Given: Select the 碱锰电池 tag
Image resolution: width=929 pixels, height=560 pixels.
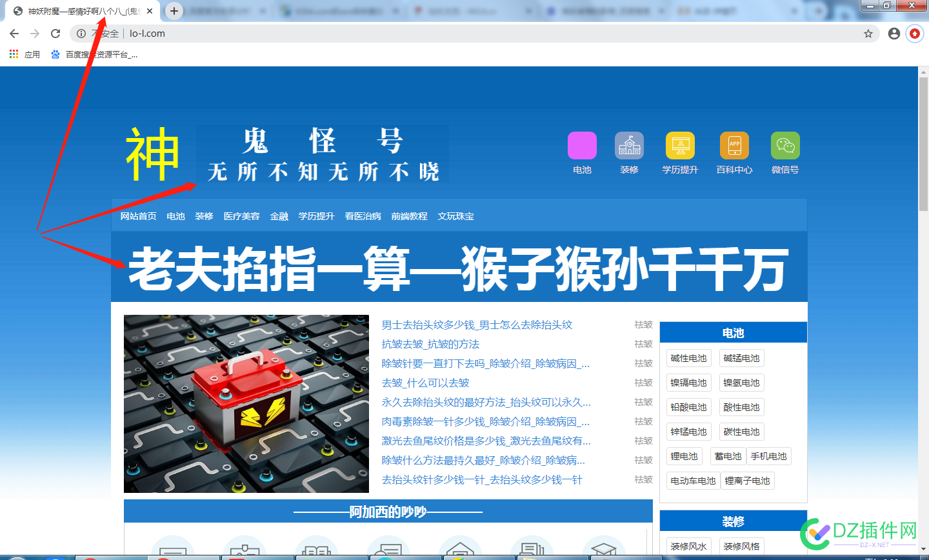Looking at the screenshot, I should 741,358.
